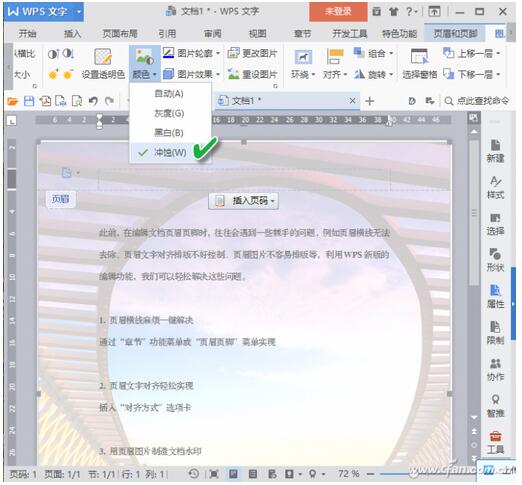Select 灰度(G) grayscale color option
This screenshot has height=485, width=522.
tap(170, 113)
